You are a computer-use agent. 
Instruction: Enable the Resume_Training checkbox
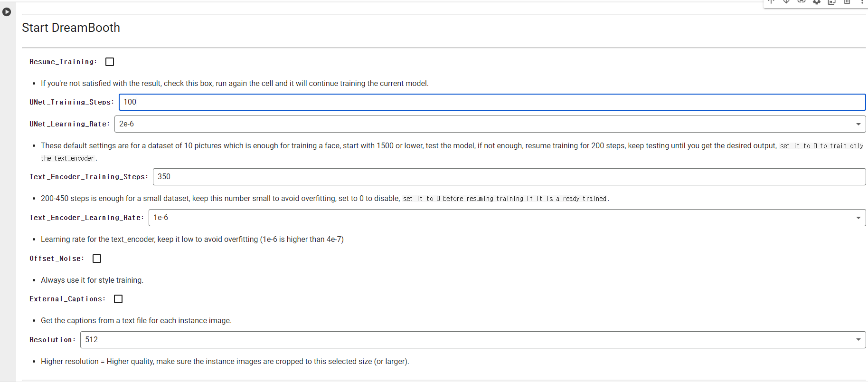pyautogui.click(x=110, y=62)
